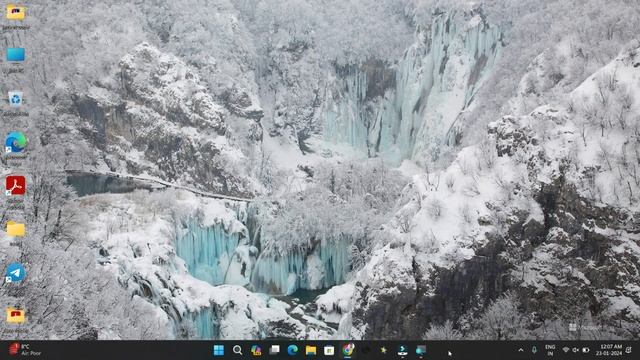Select the plain yellow folder on desktop
This screenshot has height=360, width=640.
(x=16, y=233)
